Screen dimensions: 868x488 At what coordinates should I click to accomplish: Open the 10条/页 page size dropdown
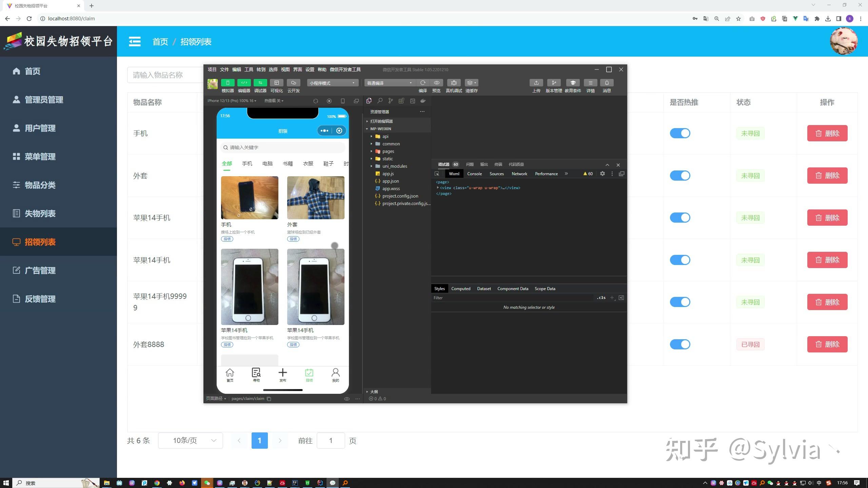point(190,441)
